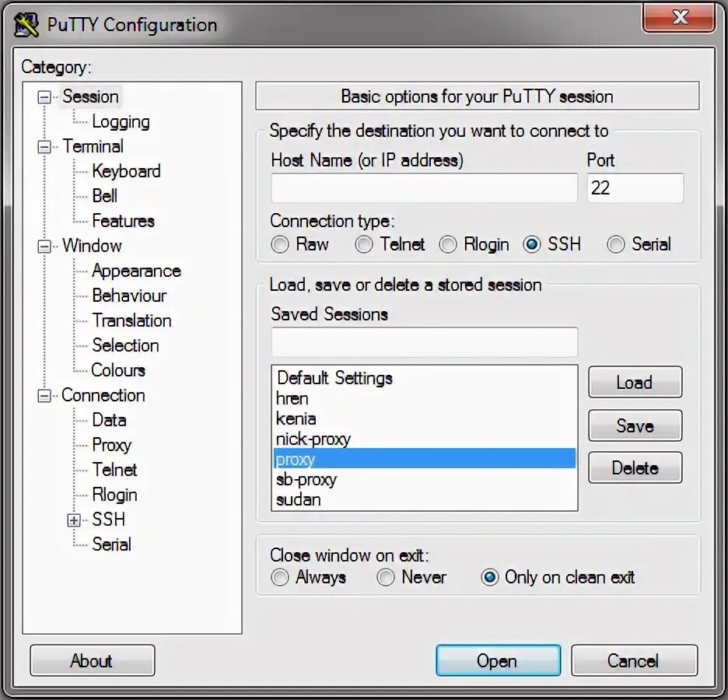The width and height of the screenshot is (728, 700).
Task: Set close window on exit to Always
Action: [280, 577]
